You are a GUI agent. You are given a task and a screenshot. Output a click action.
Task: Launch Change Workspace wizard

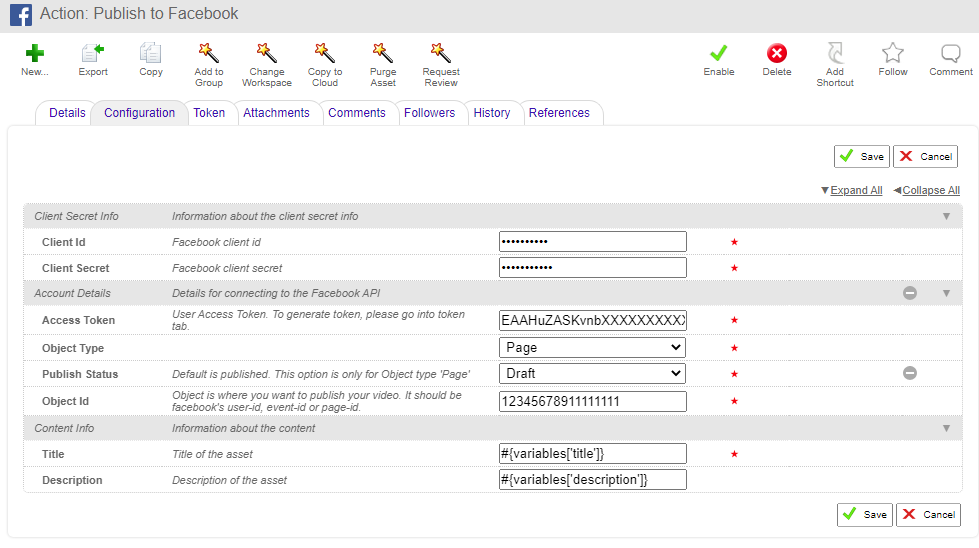click(267, 53)
